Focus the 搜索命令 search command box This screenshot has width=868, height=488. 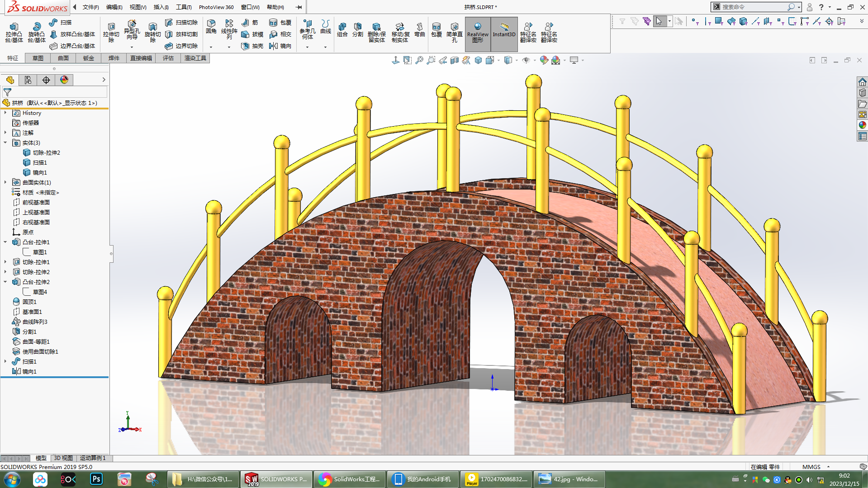(x=754, y=7)
